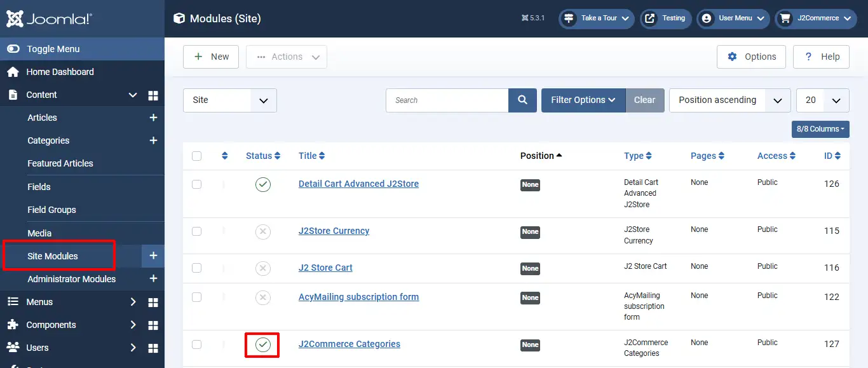Screen dimensions: 868x368
Task: Click the Joomla logo
Action: [49, 18]
